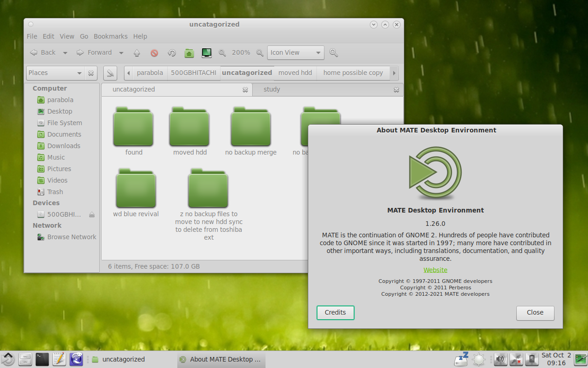588x368 pixels.
Task: Open Trash in the sidebar
Action: 55,192
